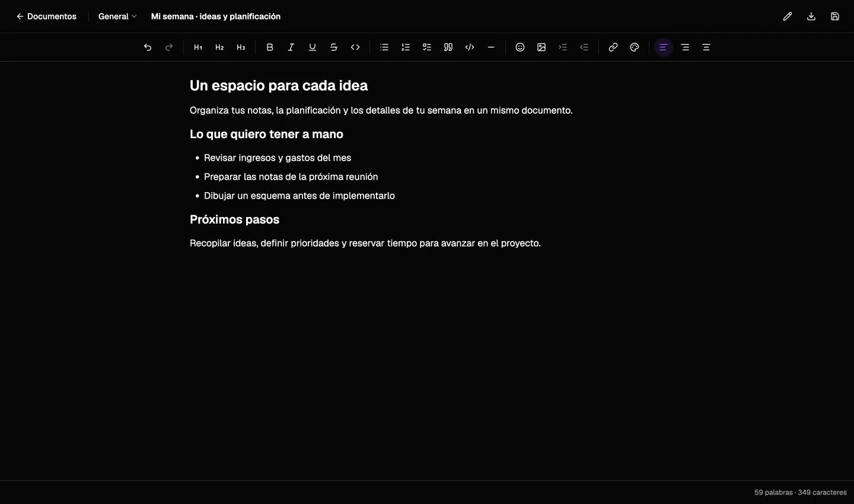This screenshot has height=504, width=854.
Task: Toggle underline formatting
Action: [313, 47]
